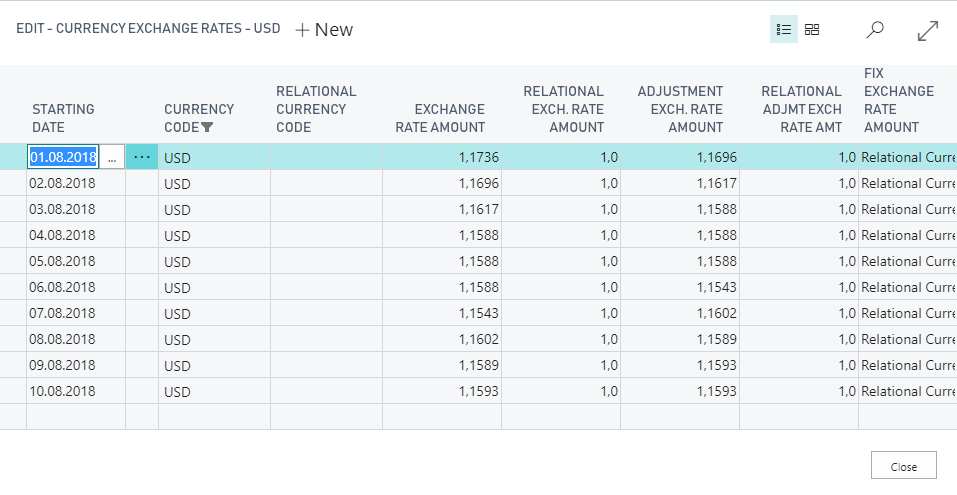Image resolution: width=957 pixels, height=495 pixels.
Task: Click exchange rate 1,1589 in 09.08.2018 row
Action: (x=442, y=365)
